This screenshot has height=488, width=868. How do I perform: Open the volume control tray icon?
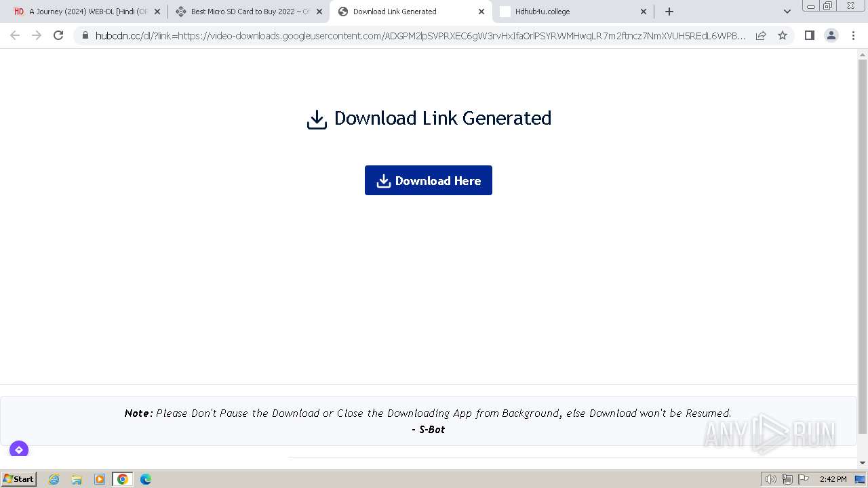pyautogui.click(x=770, y=479)
